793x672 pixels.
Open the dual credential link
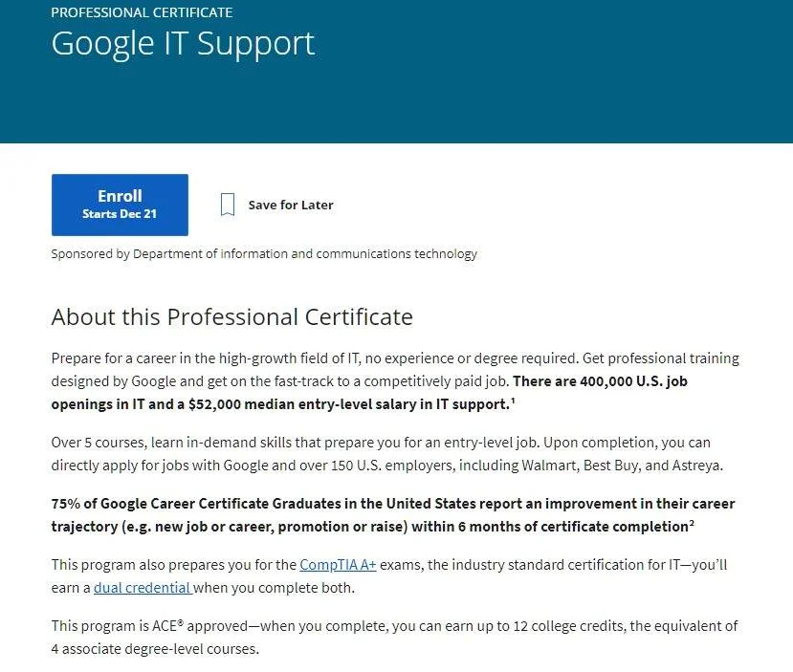[143, 588]
